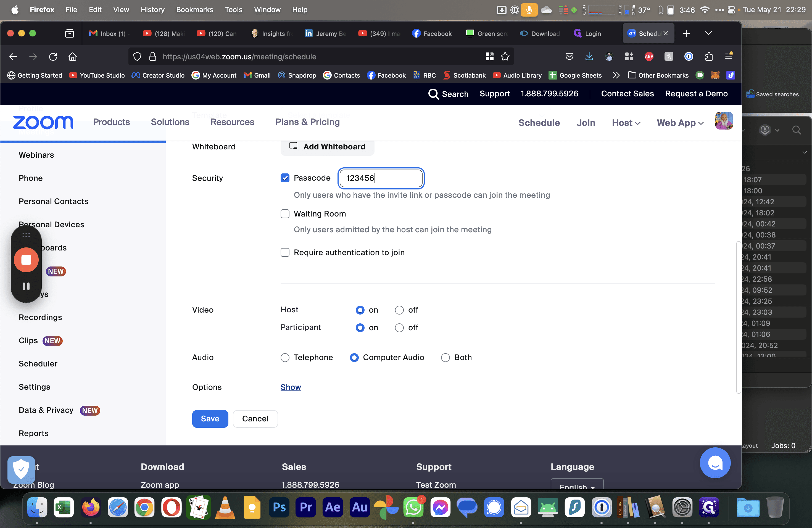Screen dimensions: 812x528
Task: Stop the screen recording red button
Action: tap(26, 260)
